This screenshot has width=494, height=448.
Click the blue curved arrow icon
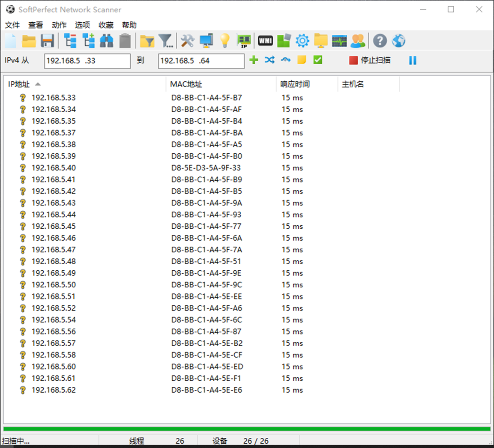click(286, 60)
